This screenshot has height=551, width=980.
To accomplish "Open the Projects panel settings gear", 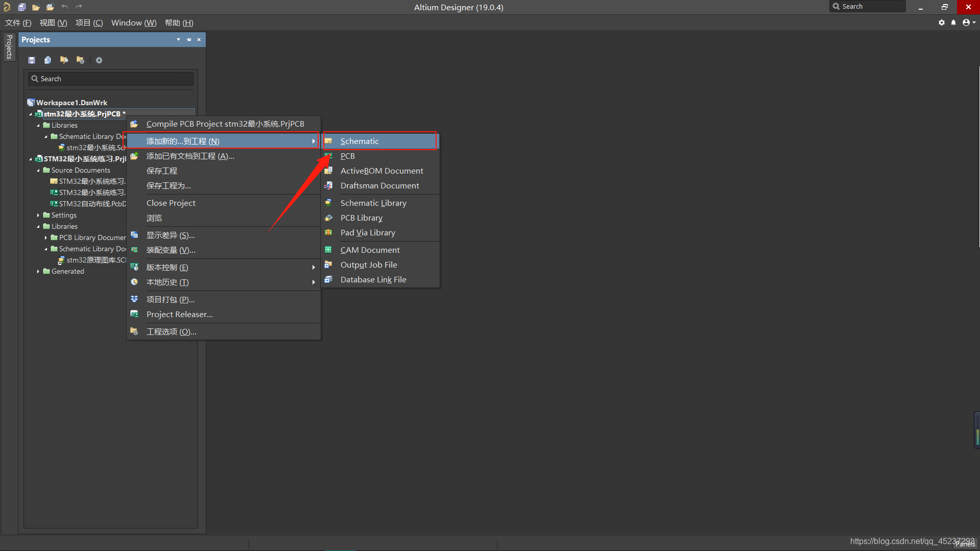I will [x=99, y=60].
